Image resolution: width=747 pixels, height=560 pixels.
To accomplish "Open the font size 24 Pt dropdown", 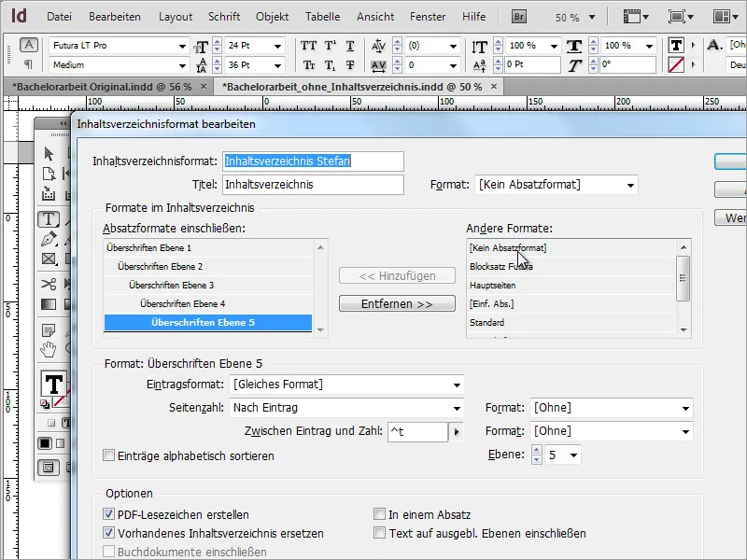I will [x=277, y=46].
